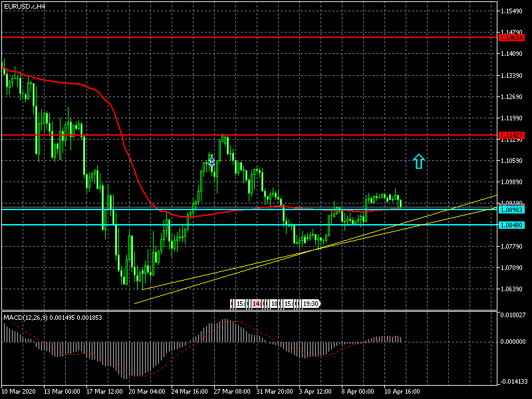Click the 19:30 news event marker

point(310,304)
